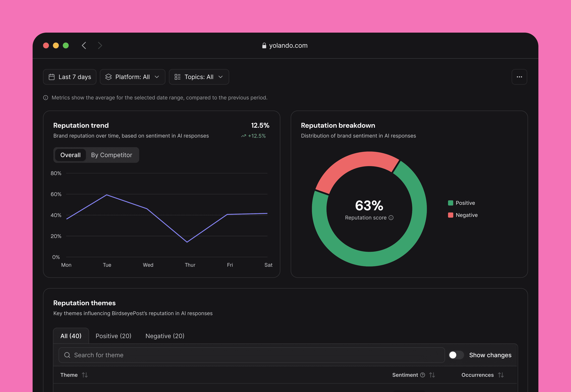This screenshot has width=571, height=392.
Task: Select the All (40) themes tab
Action: 71,336
